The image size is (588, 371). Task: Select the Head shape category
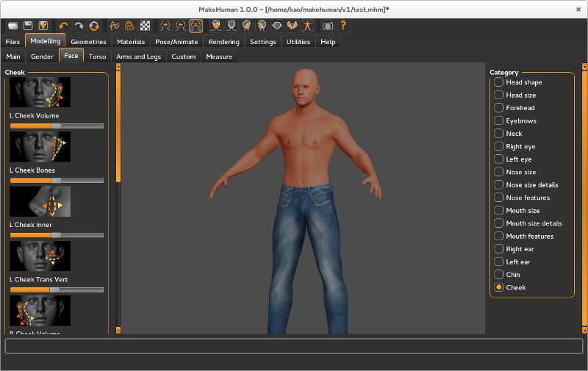pyautogui.click(x=499, y=82)
